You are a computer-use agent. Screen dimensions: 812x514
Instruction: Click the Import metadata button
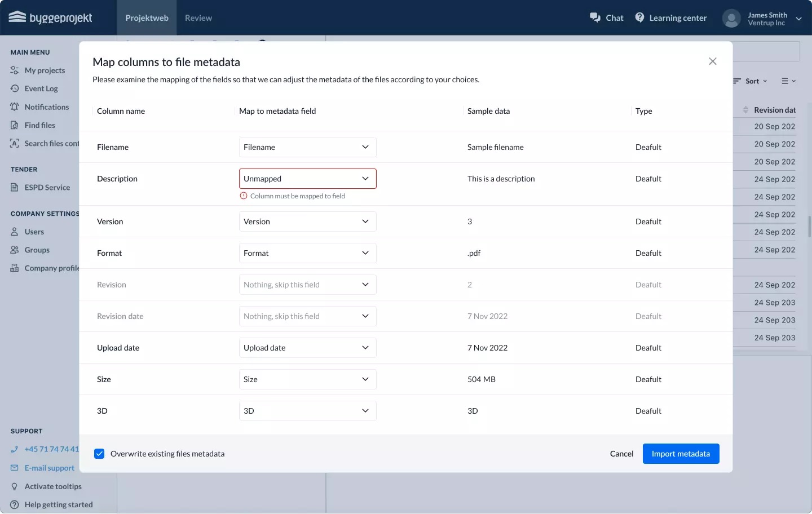681,454
